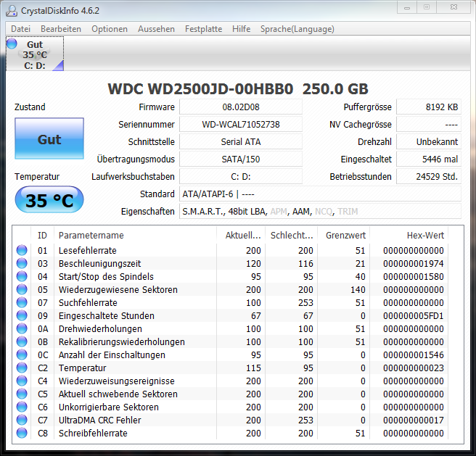
Task: Click the Parametername column header
Action: point(136,235)
